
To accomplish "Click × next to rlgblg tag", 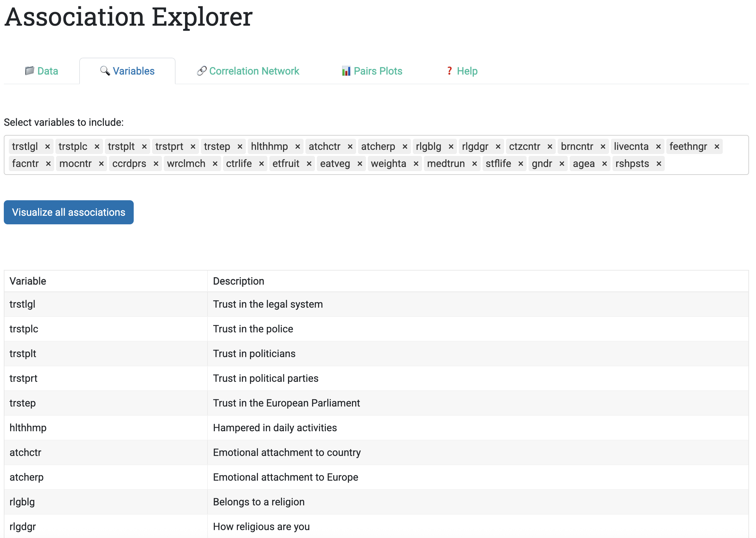I will (x=451, y=147).
